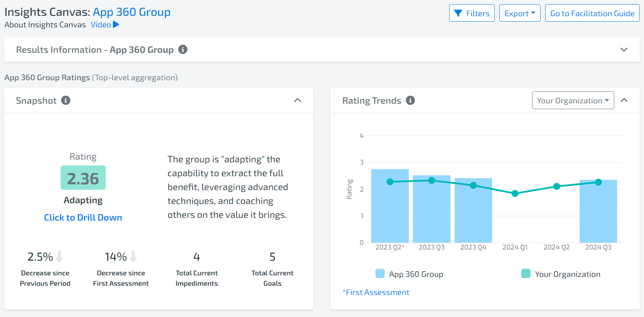The height and width of the screenshot is (317, 644).
Task: Click the *First Assessment footnote text
Action: pyautogui.click(x=376, y=292)
